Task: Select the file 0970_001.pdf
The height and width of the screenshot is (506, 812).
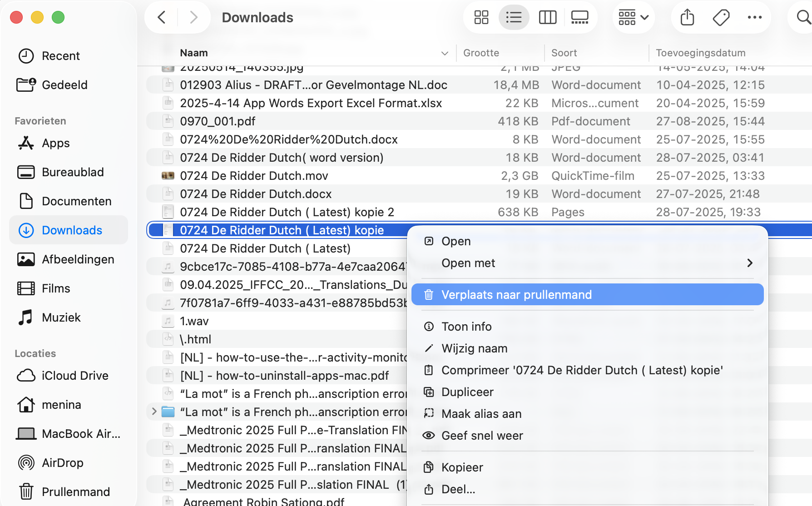Action: tap(218, 121)
